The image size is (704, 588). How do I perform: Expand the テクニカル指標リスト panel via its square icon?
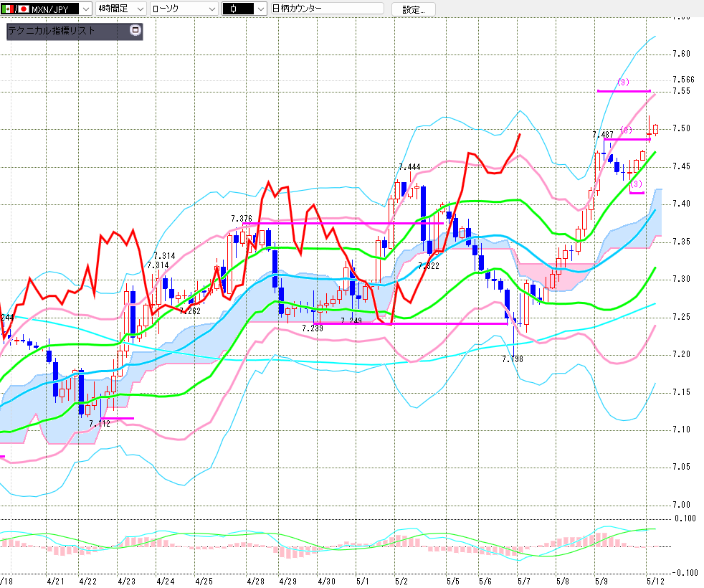134,31
